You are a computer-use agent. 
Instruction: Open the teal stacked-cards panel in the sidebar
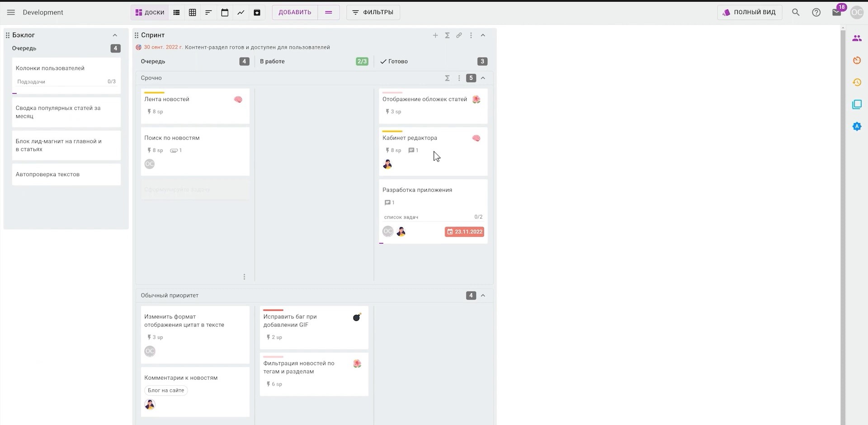[x=857, y=105]
